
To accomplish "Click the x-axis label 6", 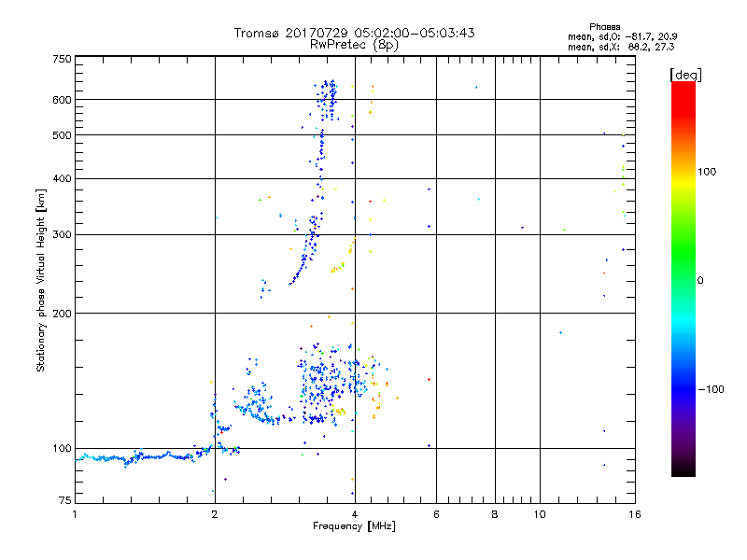I will [436, 514].
